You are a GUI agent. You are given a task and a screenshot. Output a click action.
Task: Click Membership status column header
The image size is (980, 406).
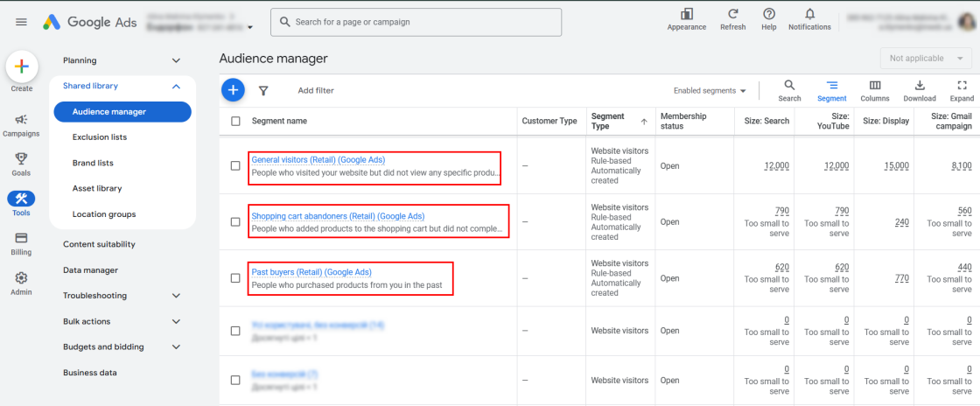[683, 121]
